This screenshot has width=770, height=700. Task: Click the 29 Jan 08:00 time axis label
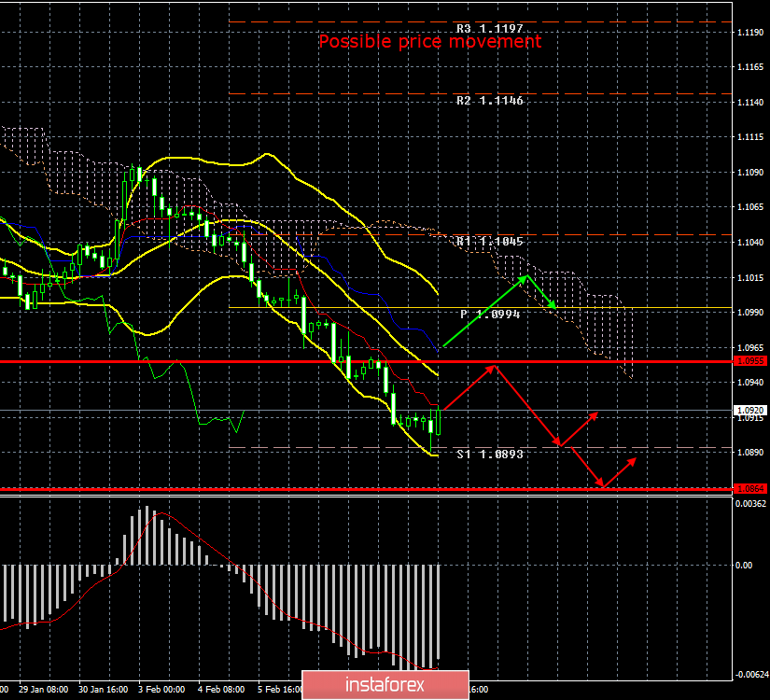(45, 690)
